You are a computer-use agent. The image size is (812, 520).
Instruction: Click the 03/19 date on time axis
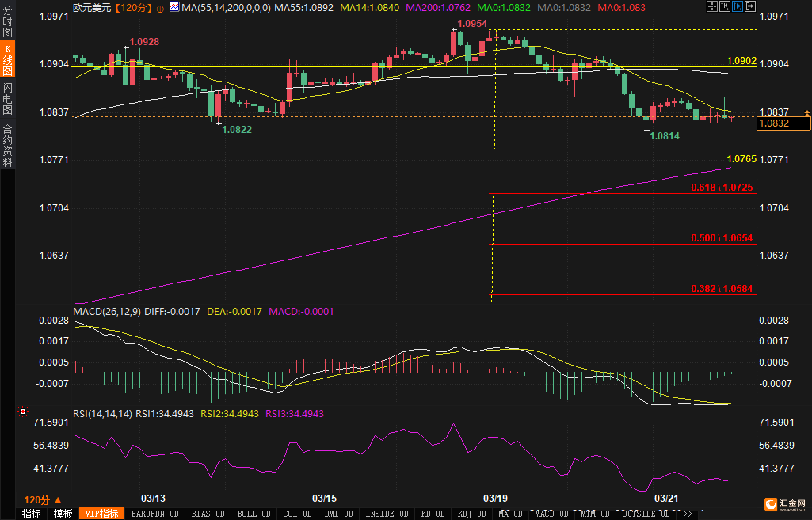point(496,498)
